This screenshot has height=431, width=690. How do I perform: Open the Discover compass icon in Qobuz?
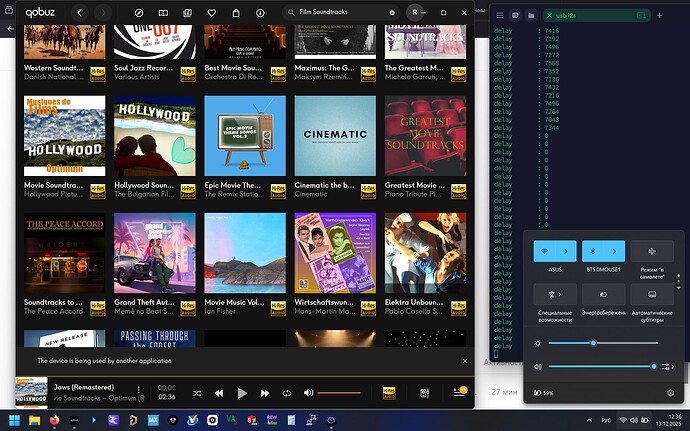tap(139, 13)
